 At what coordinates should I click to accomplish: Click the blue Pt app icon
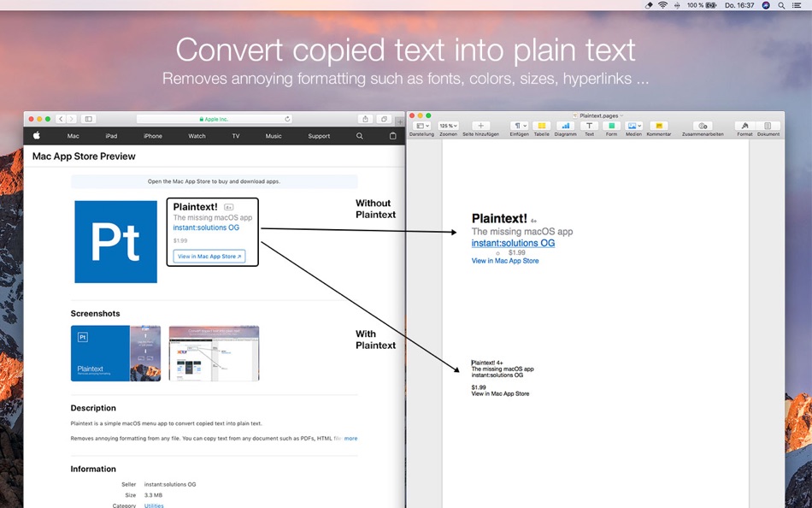pos(115,241)
